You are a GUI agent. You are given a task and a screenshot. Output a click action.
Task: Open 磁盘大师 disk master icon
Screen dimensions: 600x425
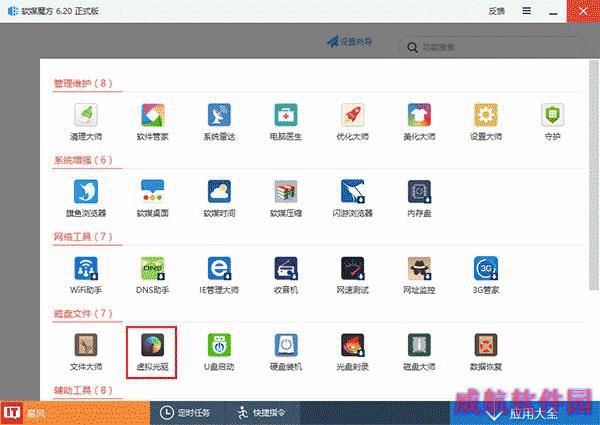pos(419,345)
